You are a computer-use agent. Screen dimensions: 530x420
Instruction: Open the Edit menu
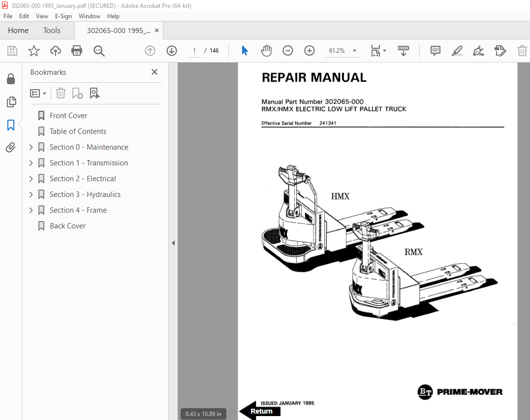pos(24,16)
